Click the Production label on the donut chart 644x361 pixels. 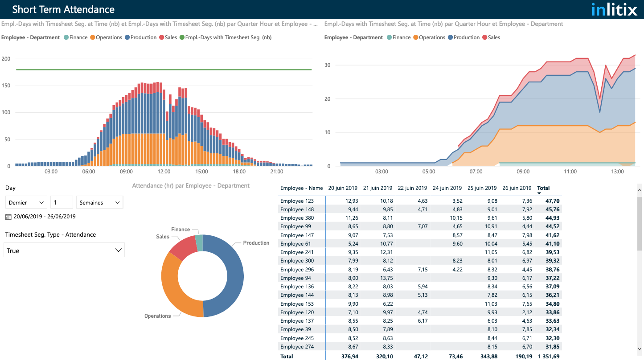coord(256,243)
